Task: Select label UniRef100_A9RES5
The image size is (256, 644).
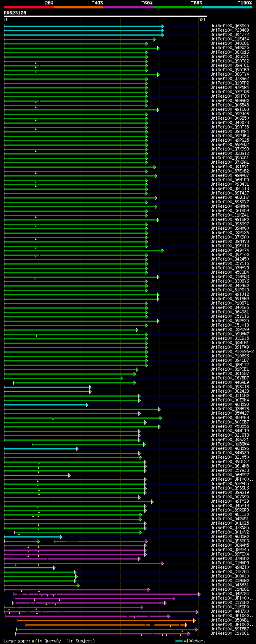Action: pyautogui.click(x=230, y=321)
